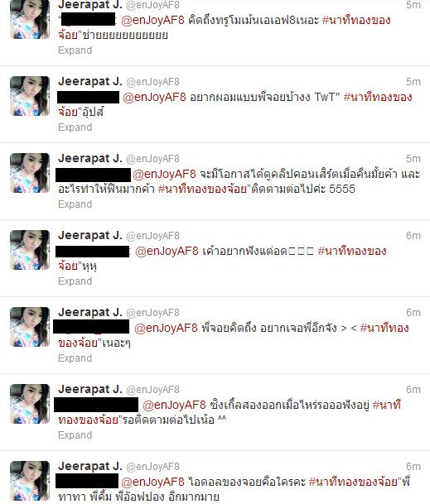Click the 5m timestamp on the 5555 tweet
Screen dimensions: 430x504
[x=413, y=158]
